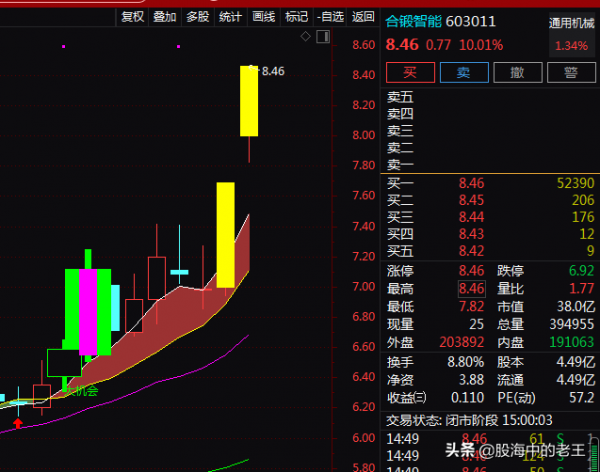
Task: Toggle -自选 watchlist removal
Action: pyautogui.click(x=330, y=17)
